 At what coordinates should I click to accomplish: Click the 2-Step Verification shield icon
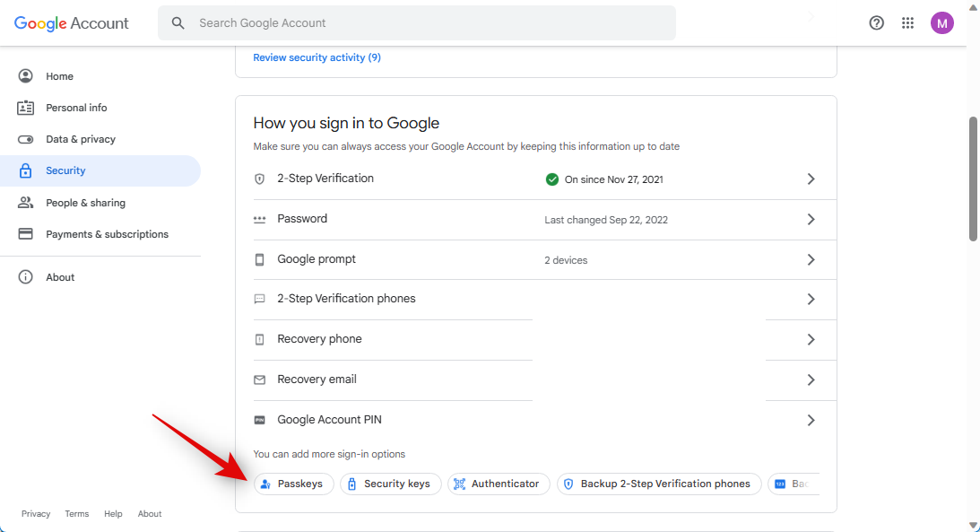tap(259, 179)
